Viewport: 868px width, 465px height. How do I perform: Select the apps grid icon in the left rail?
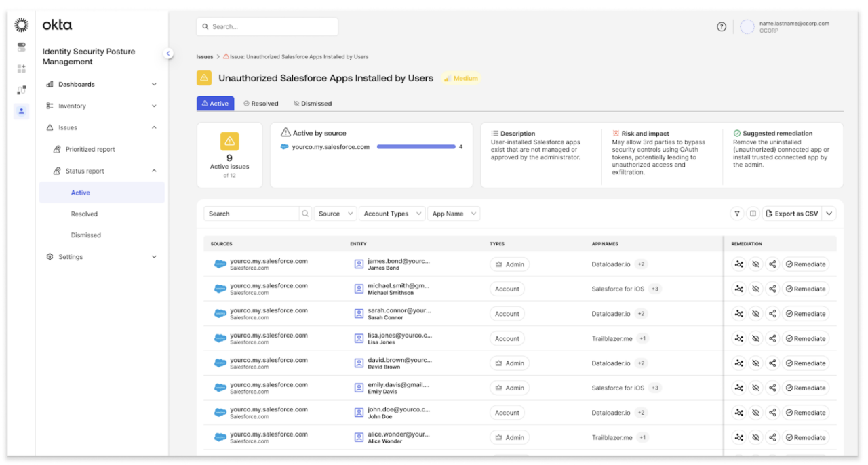(21, 68)
